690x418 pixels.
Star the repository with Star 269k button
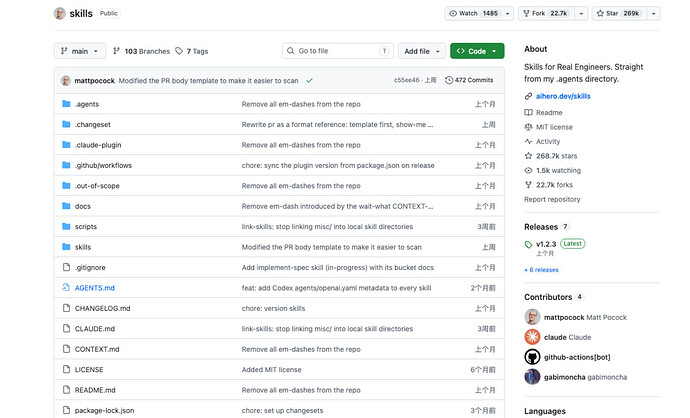click(x=620, y=14)
